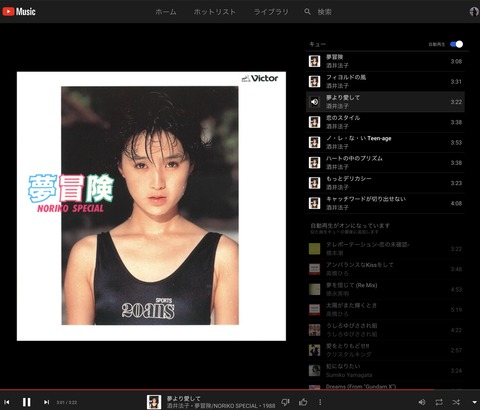Play queue track キャッチワードが切り出せない

385,203
